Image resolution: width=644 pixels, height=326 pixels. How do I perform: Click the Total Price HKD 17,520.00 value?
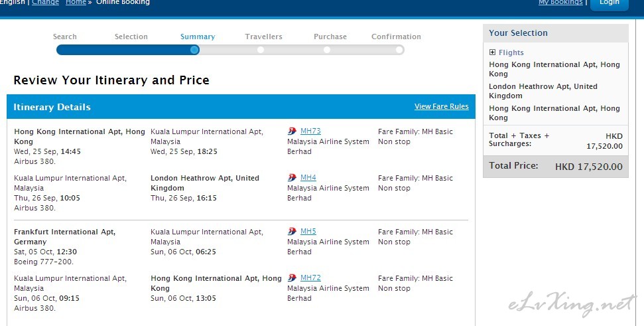[589, 167]
